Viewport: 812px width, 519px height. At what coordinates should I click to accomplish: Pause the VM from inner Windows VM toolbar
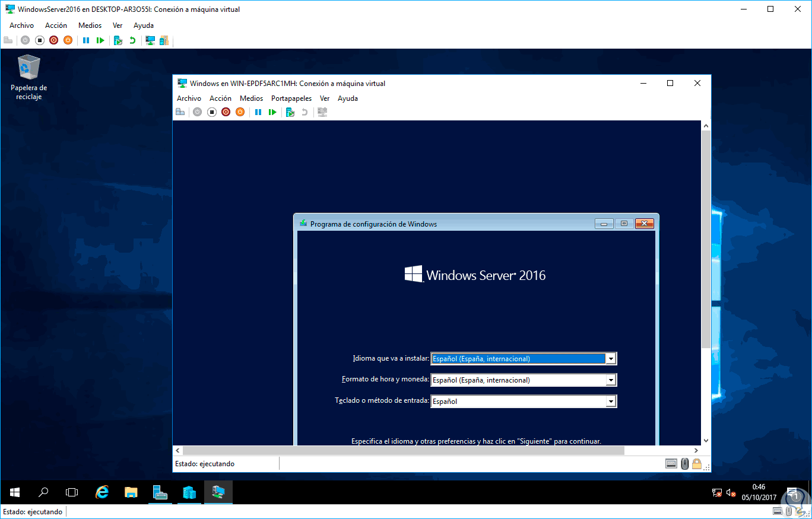coord(258,112)
